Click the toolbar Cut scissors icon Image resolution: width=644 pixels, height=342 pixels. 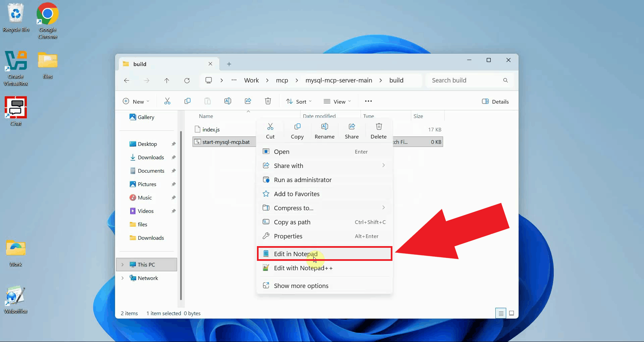coord(167,101)
